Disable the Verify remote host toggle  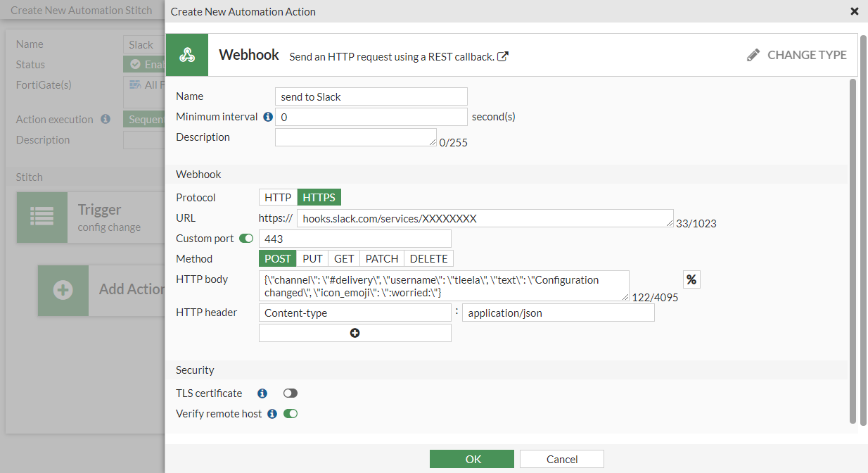[291, 414]
